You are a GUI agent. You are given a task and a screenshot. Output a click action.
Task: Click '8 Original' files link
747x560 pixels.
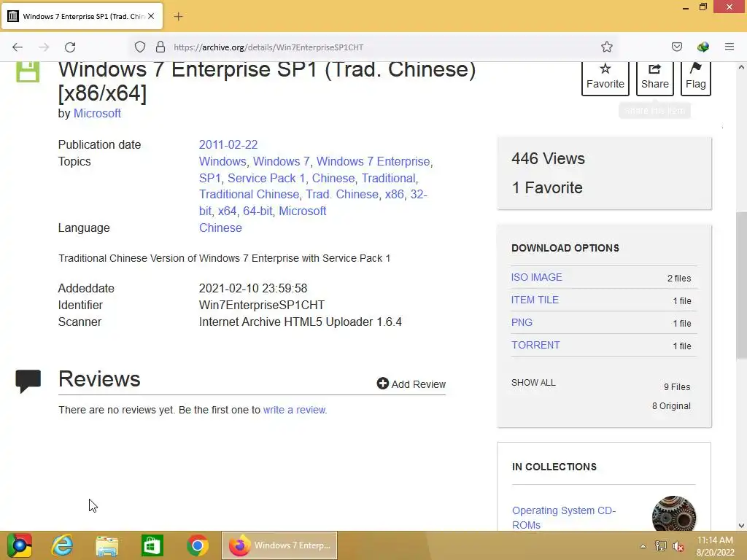[671, 405]
